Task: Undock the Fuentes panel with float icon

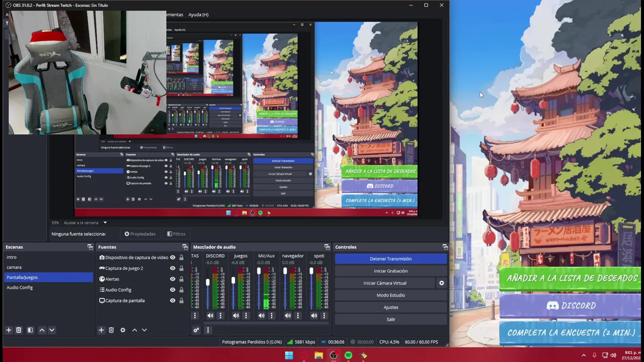Action: pos(185,247)
